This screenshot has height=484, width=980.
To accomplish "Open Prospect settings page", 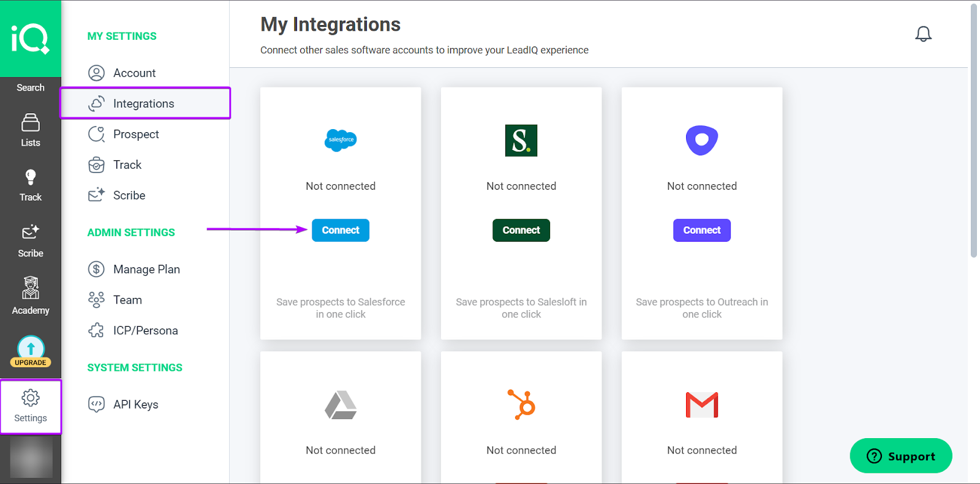I will pyautogui.click(x=135, y=134).
